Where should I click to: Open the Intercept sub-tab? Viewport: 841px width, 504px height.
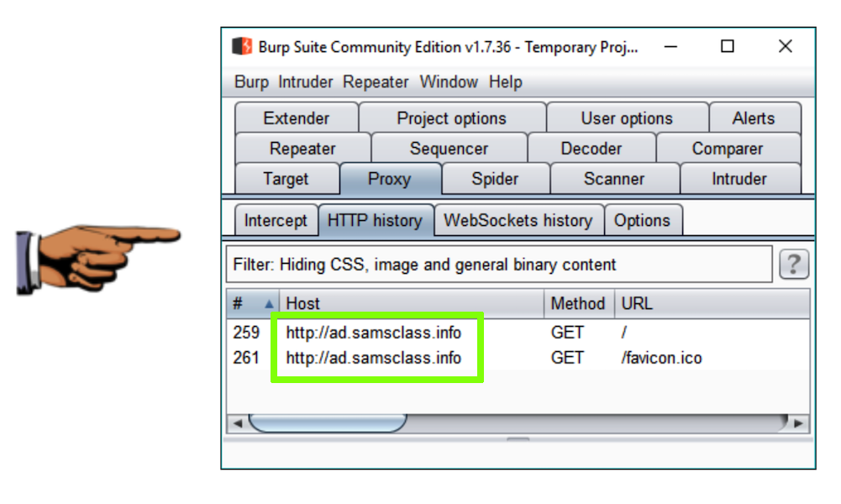coord(276,220)
